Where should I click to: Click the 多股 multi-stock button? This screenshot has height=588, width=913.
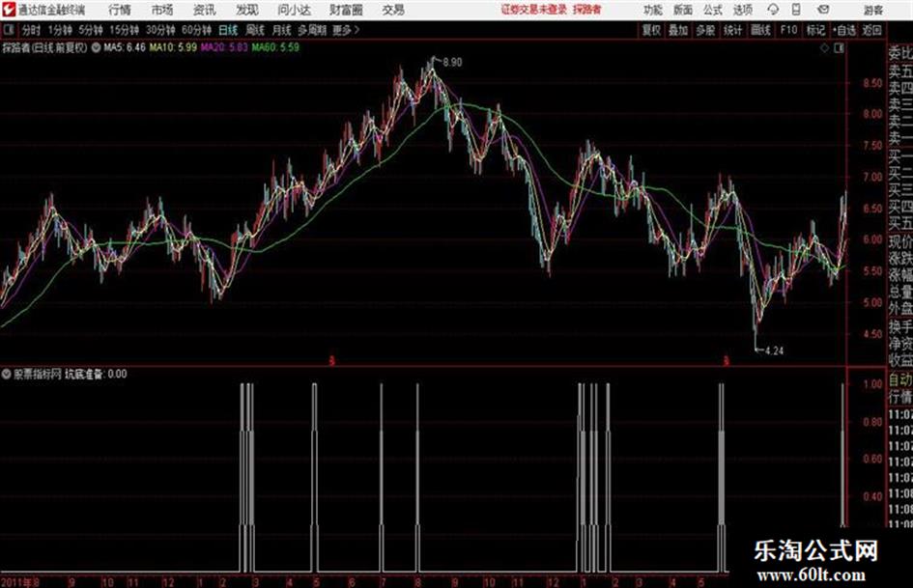pos(705,30)
